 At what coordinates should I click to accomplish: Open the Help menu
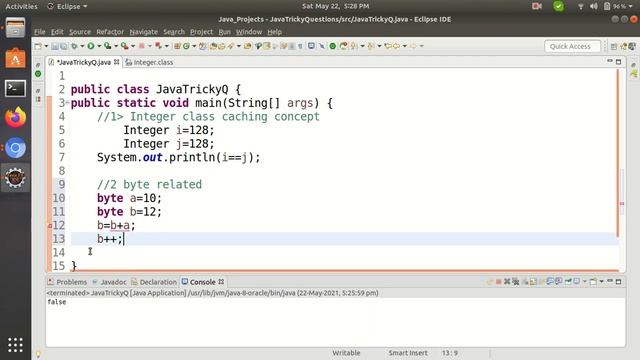tap(274, 32)
